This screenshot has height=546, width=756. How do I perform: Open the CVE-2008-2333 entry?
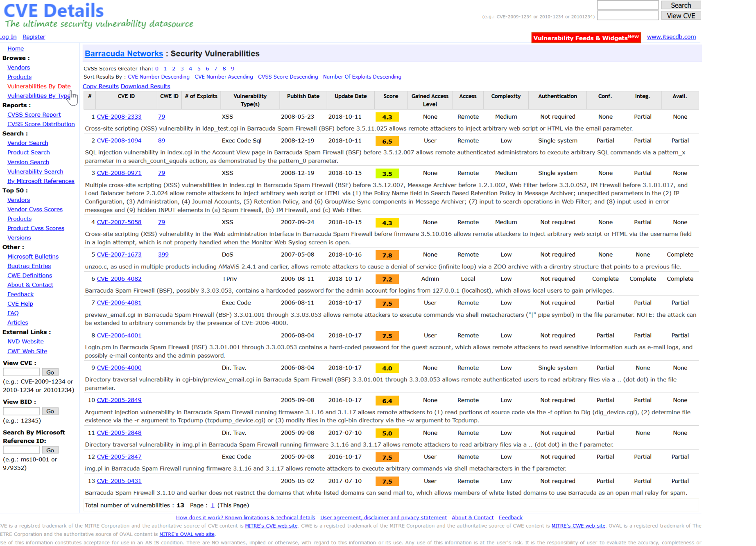(x=119, y=117)
